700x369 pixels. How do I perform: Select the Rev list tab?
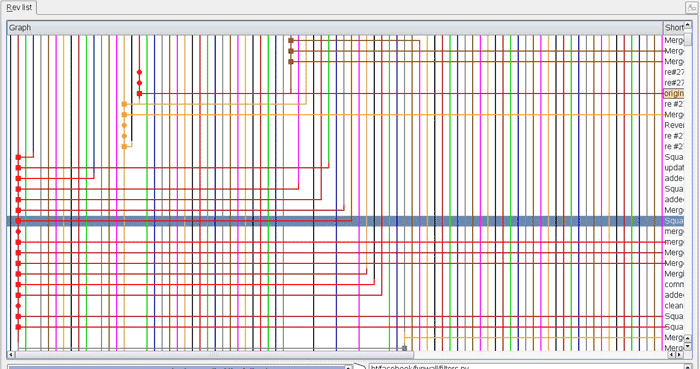19,8
